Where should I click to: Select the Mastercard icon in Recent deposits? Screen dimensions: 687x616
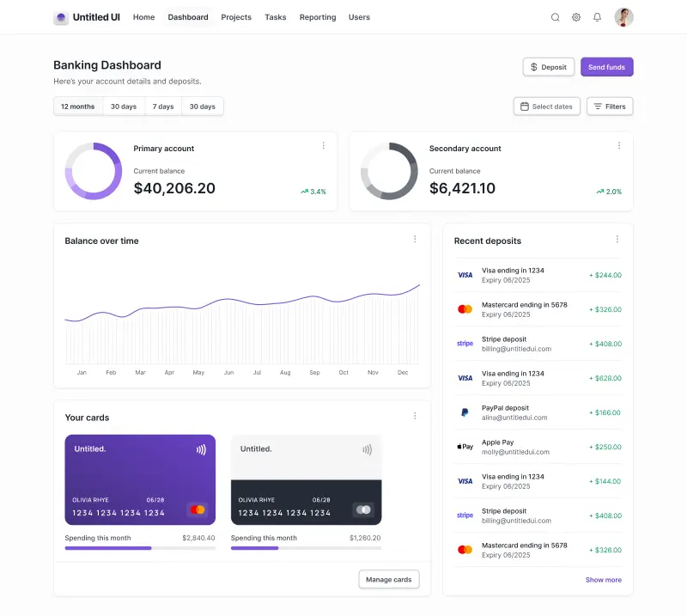(x=464, y=308)
